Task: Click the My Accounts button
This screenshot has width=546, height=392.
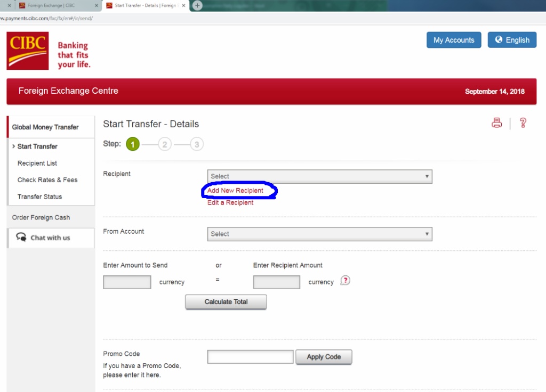Action: 454,40
